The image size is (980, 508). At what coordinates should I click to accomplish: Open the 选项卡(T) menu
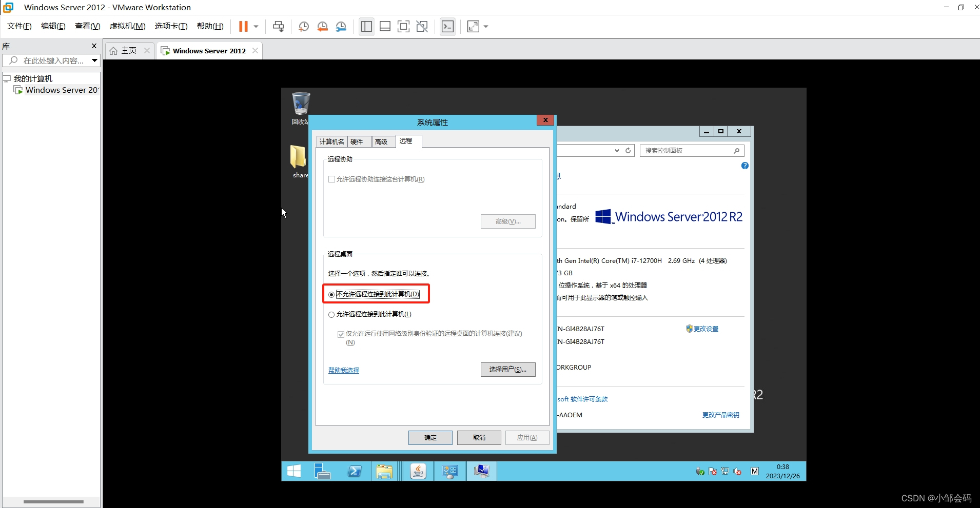tap(171, 26)
